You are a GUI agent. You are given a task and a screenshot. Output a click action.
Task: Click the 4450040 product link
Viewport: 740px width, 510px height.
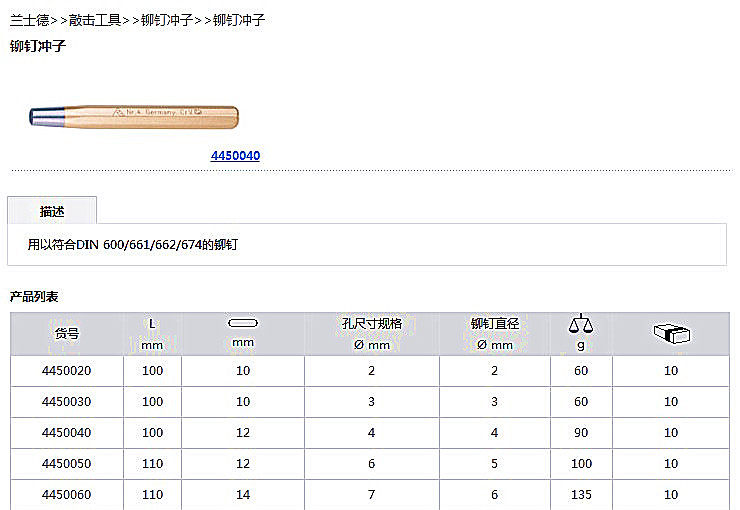(235, 156)
